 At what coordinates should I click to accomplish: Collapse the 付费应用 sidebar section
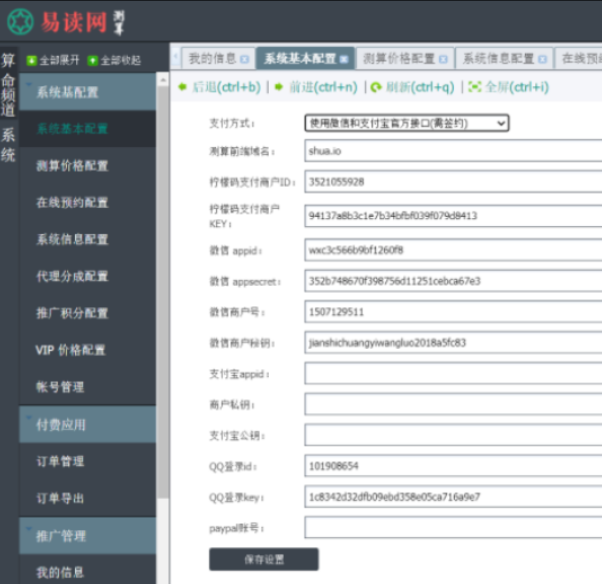point(88,424)
